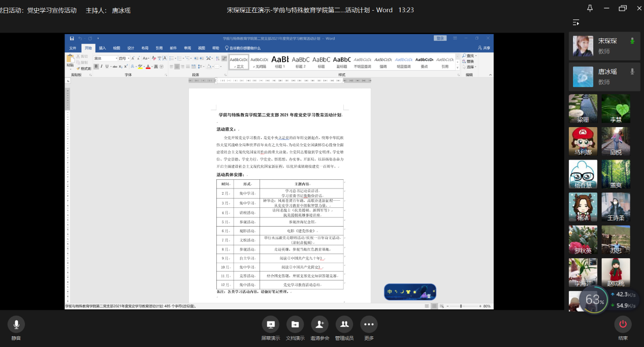The height and width of the screenshot is (347, 644).
Task: Invite participants with 邀请参会
Action: (319, 325)
